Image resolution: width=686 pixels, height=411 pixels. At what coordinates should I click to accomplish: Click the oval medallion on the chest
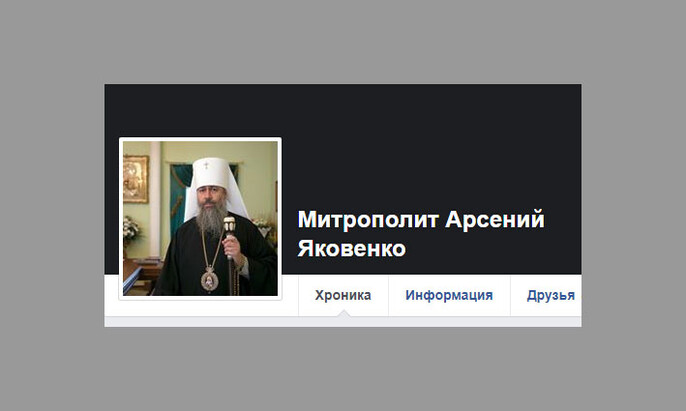pos(210,280)
